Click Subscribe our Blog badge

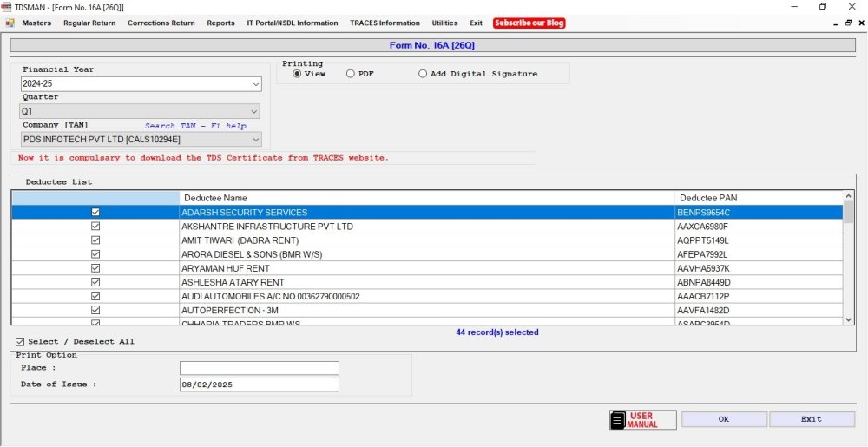click(x=529, y=23)
